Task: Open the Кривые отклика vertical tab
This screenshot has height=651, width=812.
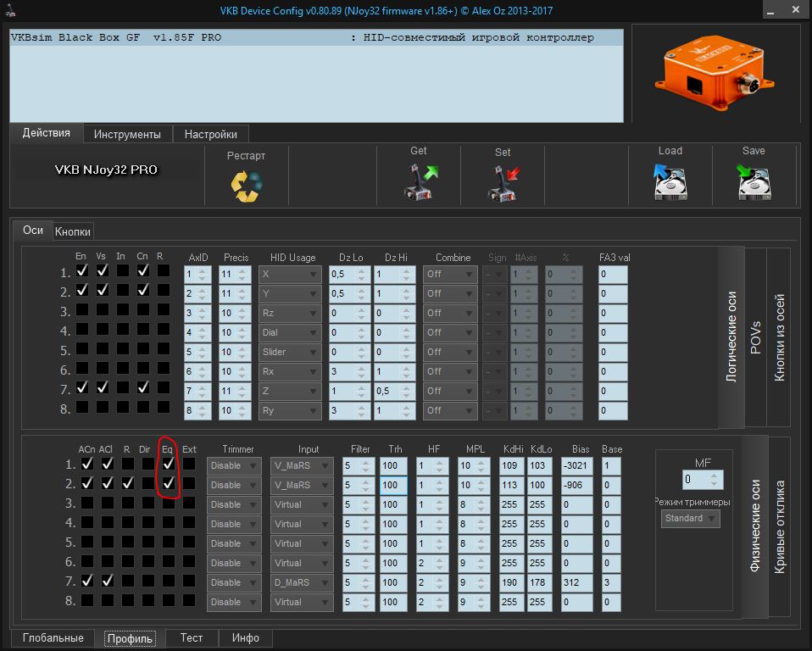Action: point(780,526)
